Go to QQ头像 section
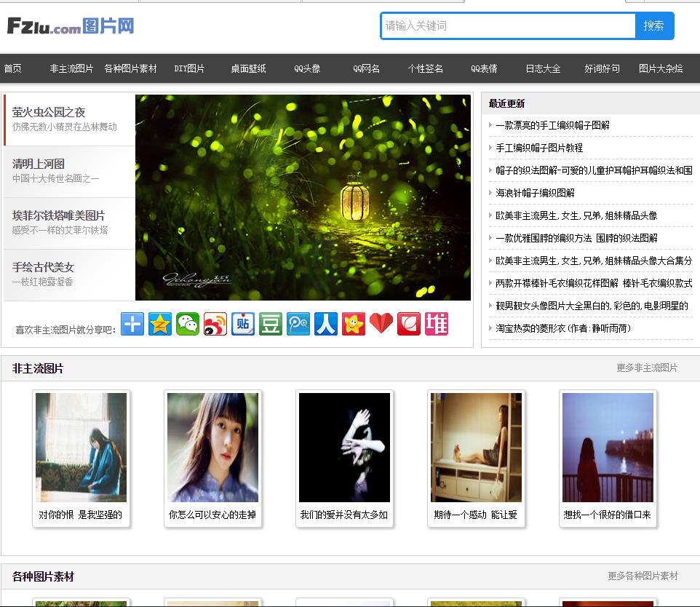The height and width of the screenshot is (607, 700). click(x=307, y=68)
